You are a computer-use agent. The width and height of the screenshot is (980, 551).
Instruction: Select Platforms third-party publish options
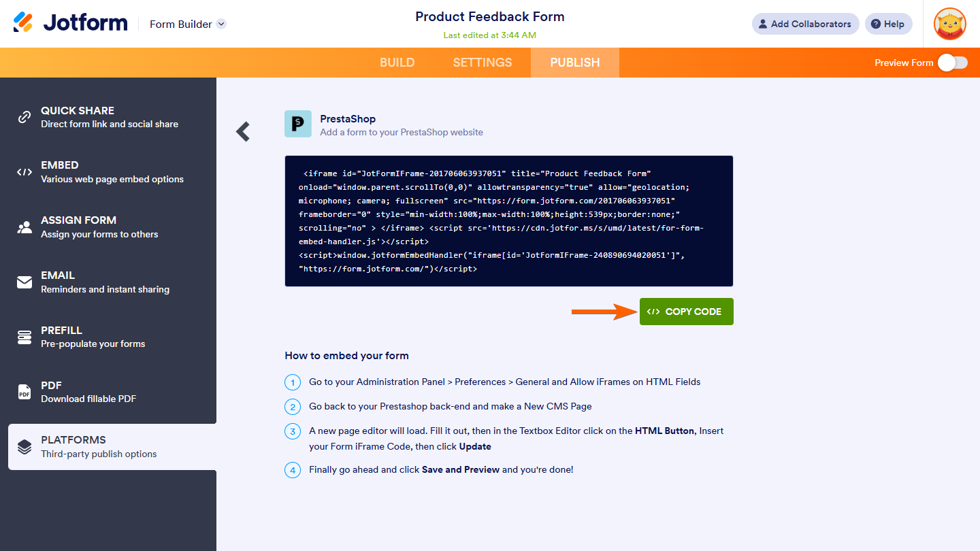(x=112, y=446)
